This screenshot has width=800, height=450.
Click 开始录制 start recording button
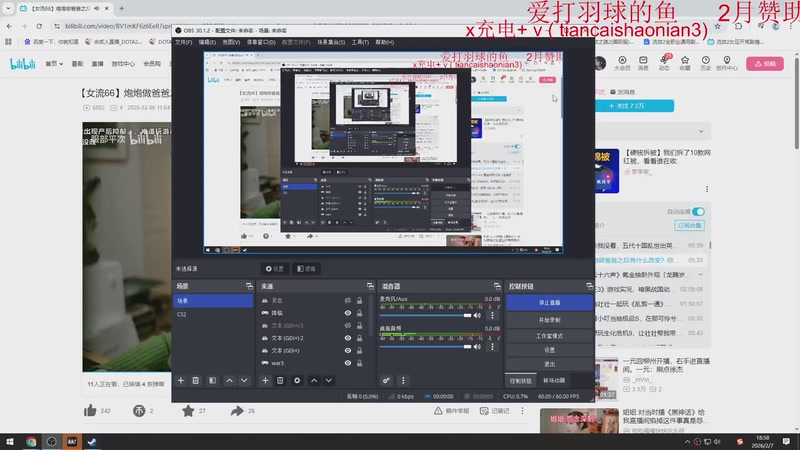(549, 320)
